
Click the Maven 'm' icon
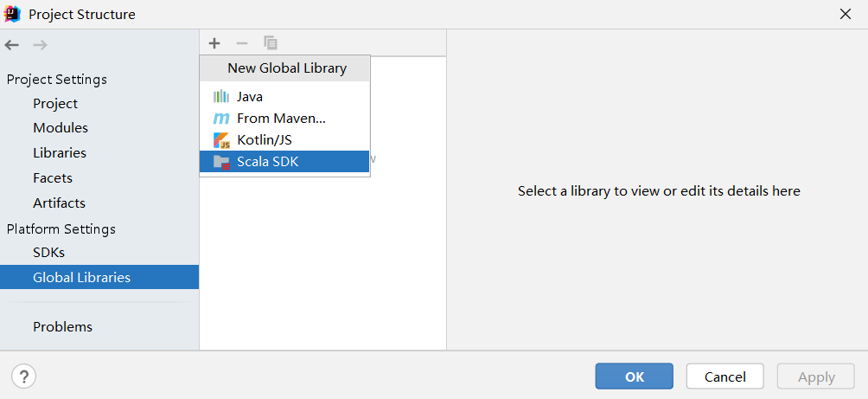click(x=221, y=119)
